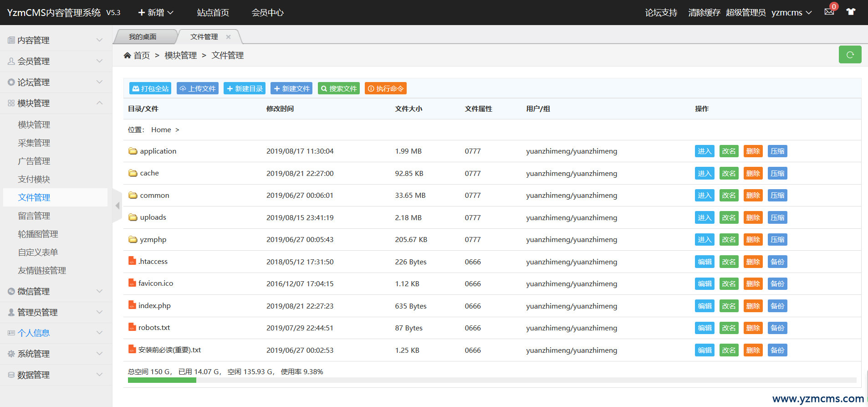Click the 上传文件 button

point(198,88)
